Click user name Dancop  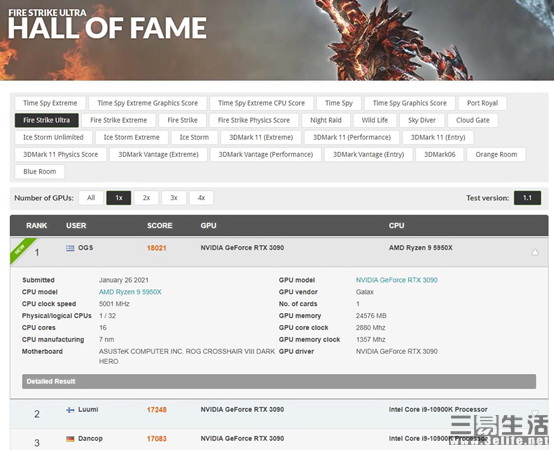pos(90,438)
